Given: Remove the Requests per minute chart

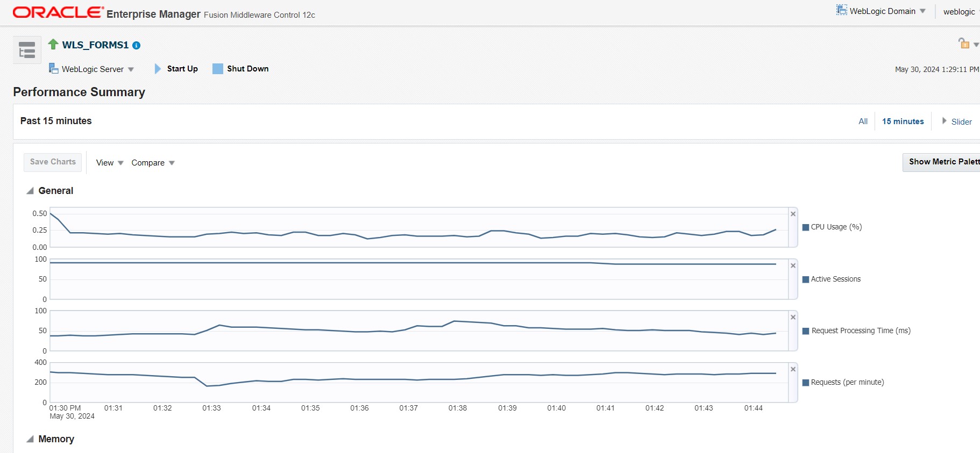Looking at the screenshot, I should click(x=793, y=369).
